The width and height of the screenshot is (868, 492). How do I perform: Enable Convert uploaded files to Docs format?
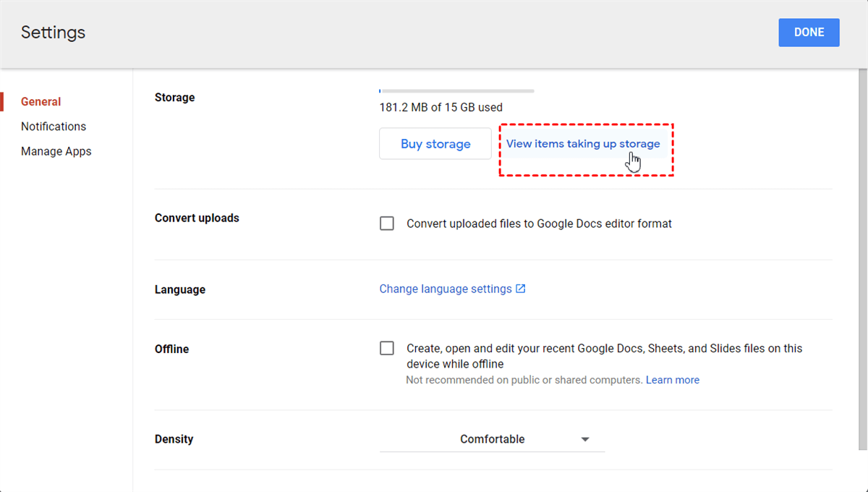tap(387, 224)
